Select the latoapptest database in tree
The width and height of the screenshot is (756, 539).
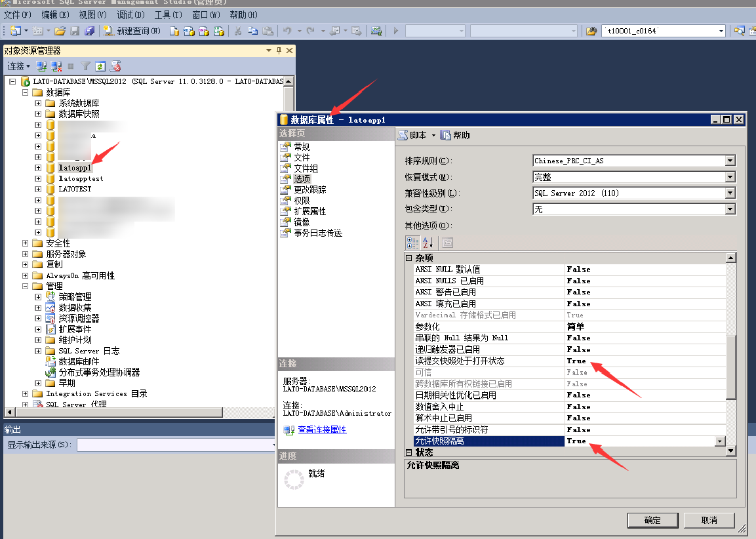[81, 178]
